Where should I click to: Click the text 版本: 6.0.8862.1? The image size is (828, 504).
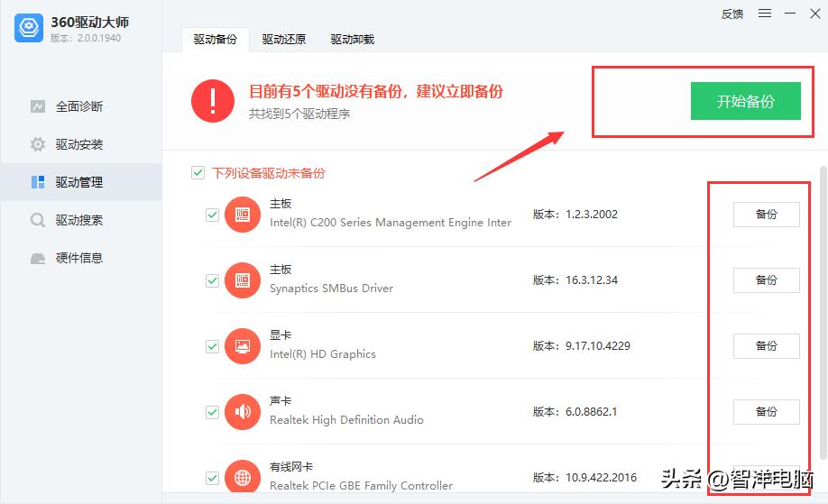click(575, 412)
